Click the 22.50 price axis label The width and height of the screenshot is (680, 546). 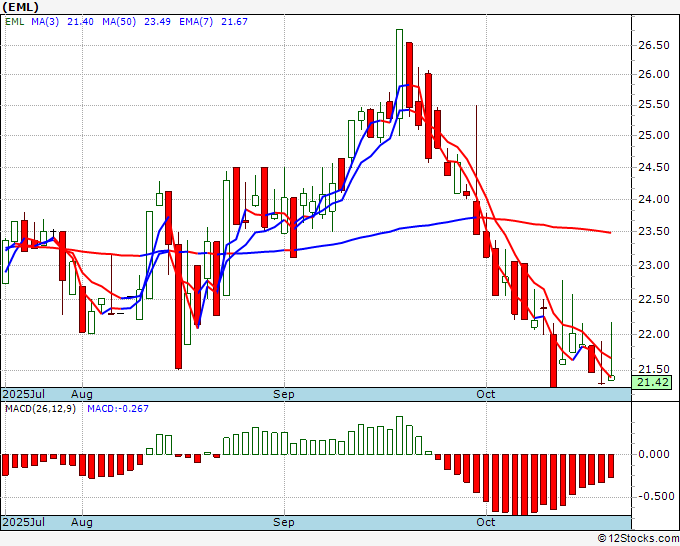click(x=654, y=299)
